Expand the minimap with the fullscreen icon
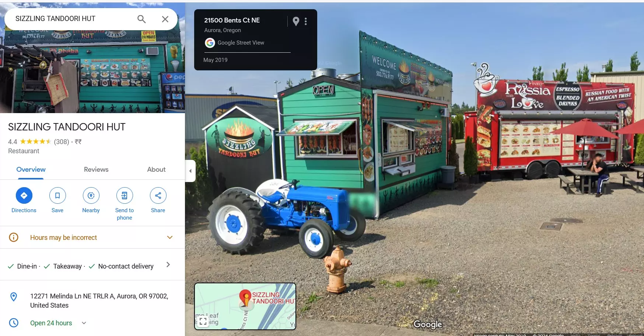The height and width of the screenshot is (336, 644). [x=203, y=321]
